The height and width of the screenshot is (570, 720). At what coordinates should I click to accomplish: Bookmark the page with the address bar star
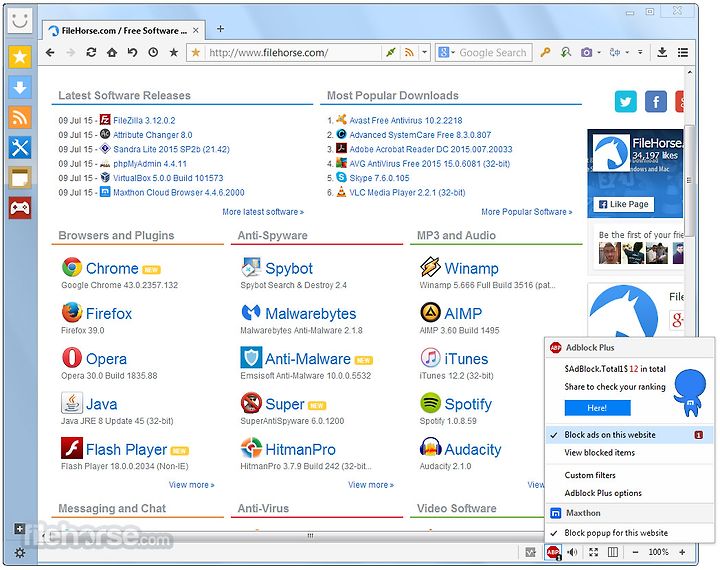196,53
